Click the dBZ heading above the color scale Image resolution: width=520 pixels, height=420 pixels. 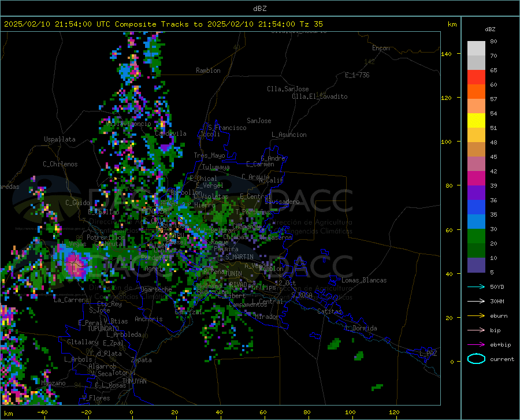pyautogui.click(x=490, y=29)
